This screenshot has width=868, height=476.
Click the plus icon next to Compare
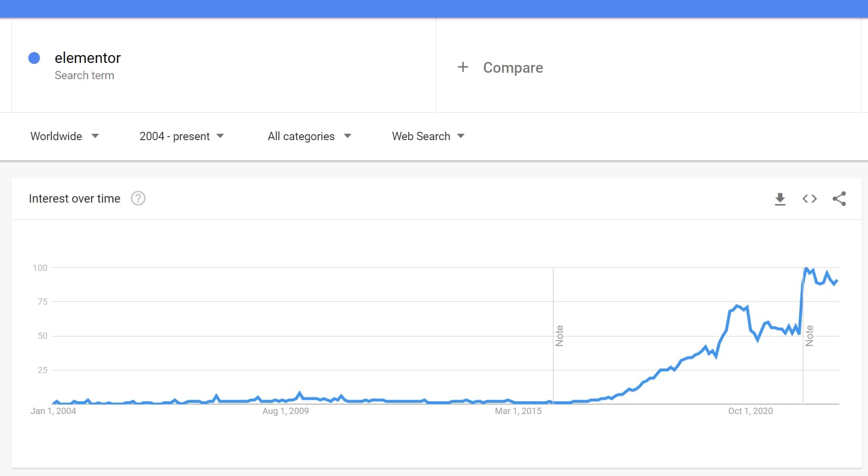pos(463,67)
